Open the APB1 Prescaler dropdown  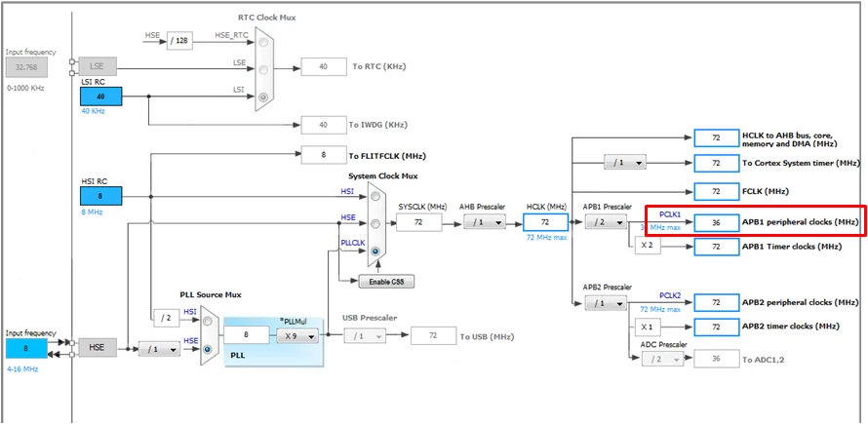[606, 222]
